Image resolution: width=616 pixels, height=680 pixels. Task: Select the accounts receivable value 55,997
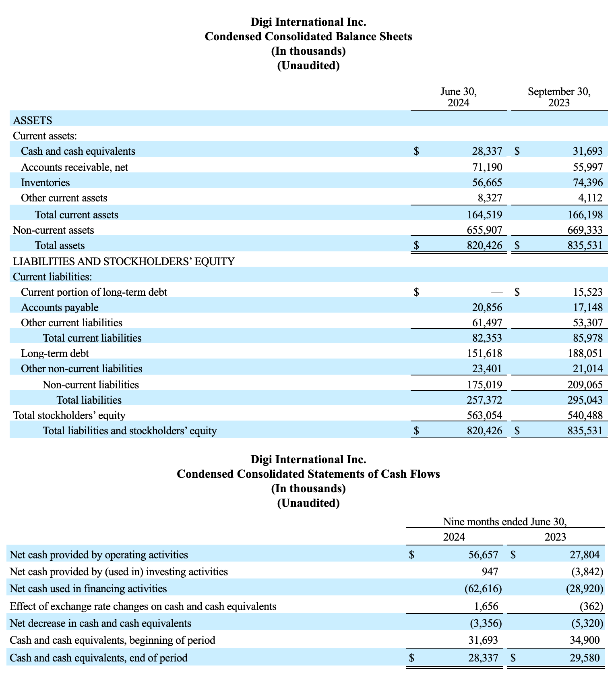[587, 167]
